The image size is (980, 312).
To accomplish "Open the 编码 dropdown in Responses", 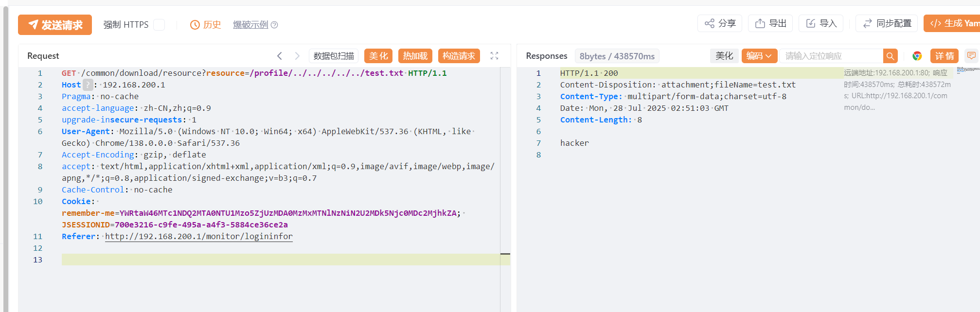I will coord(759,56).
